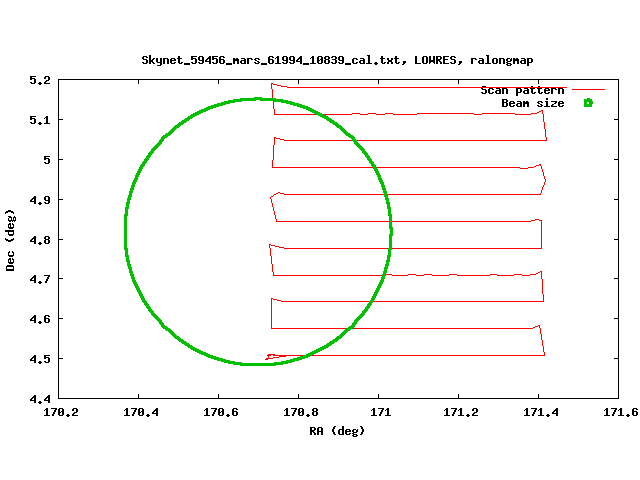Click the 171.2 RA axis tick label
This screenshot has height=480, width=640.
coord(461,413)
